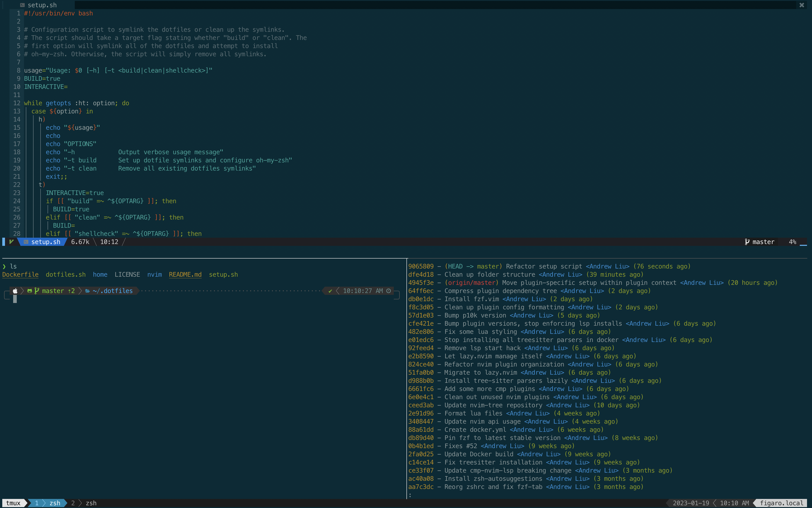
Task: Click the BUILD=true line 9
Action: [42, 79]
